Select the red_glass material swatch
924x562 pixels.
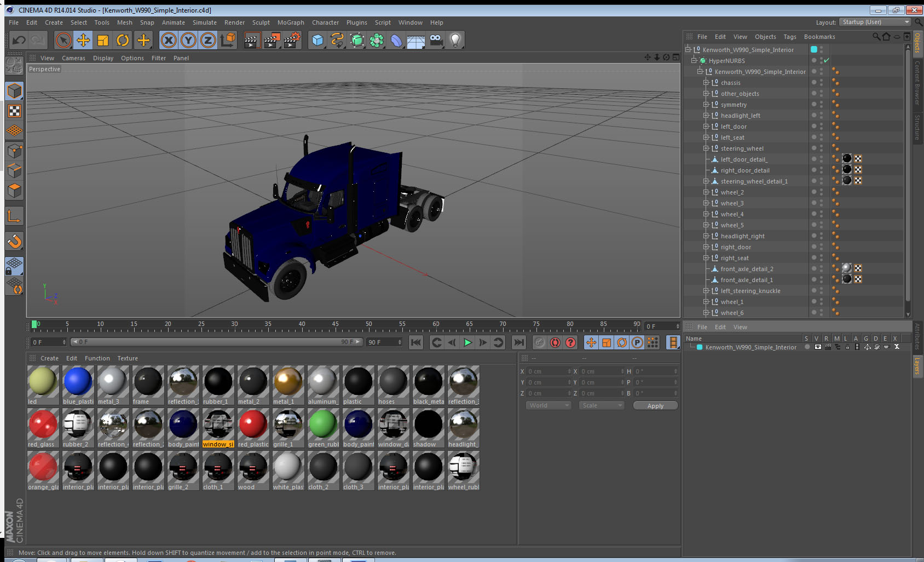(43, 428)
